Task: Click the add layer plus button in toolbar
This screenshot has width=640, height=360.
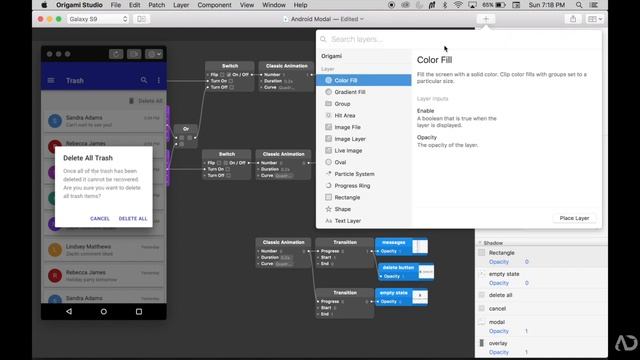Action: pos(486,19)
